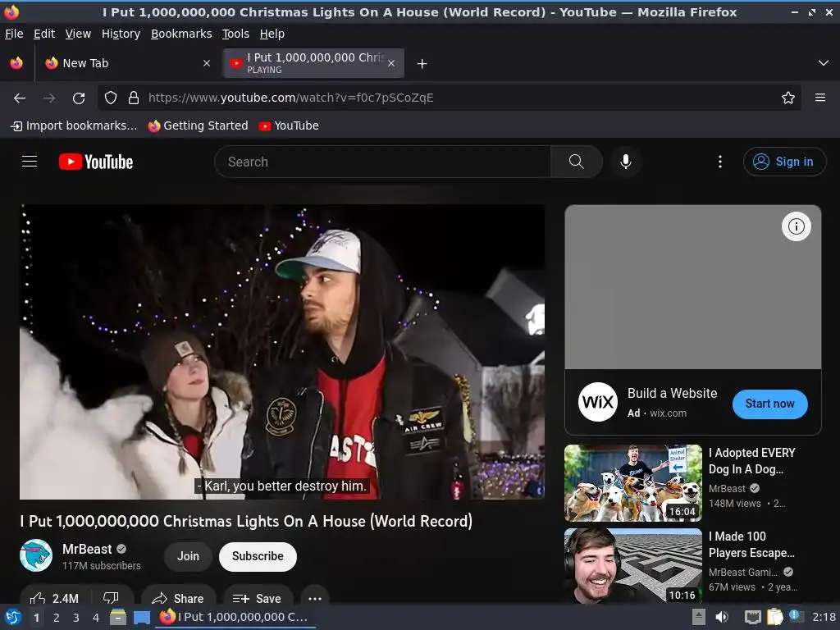Open the desktop start menu icon
The height and width of the screenshot is (630, 840).
[12, 617]
